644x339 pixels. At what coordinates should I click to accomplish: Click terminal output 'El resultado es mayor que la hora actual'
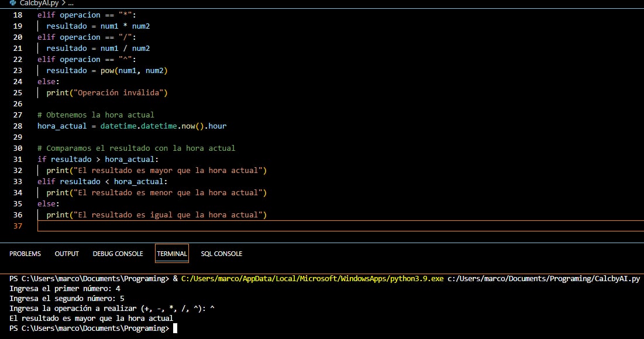[91, 318]
